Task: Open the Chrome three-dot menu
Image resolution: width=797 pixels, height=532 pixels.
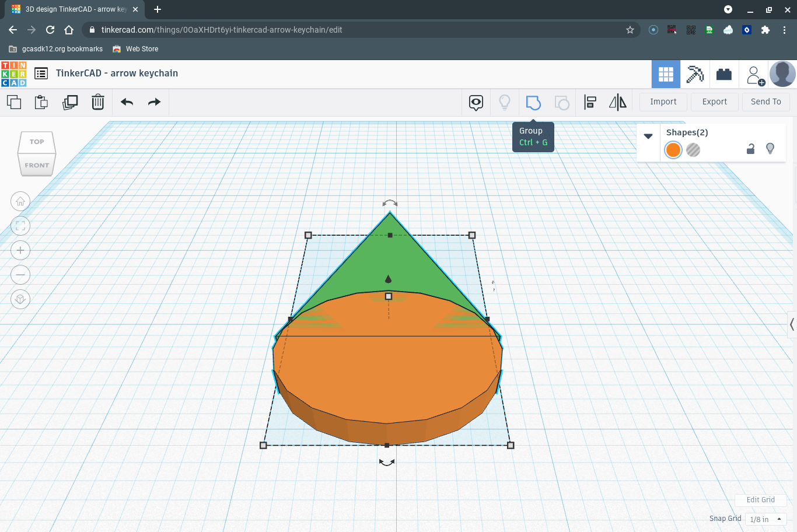Action: click(x=785, y=30)
